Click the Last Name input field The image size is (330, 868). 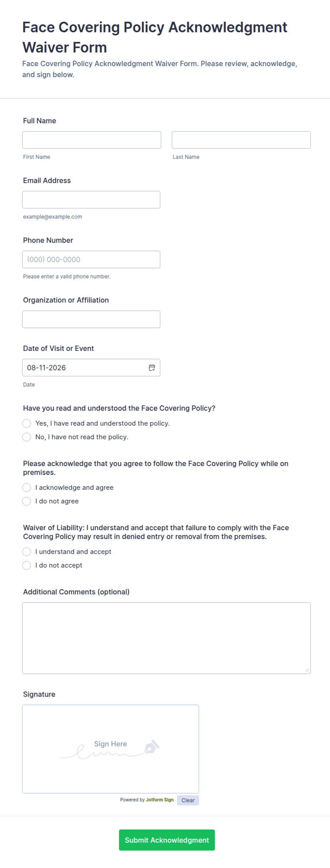click(241, 140)
